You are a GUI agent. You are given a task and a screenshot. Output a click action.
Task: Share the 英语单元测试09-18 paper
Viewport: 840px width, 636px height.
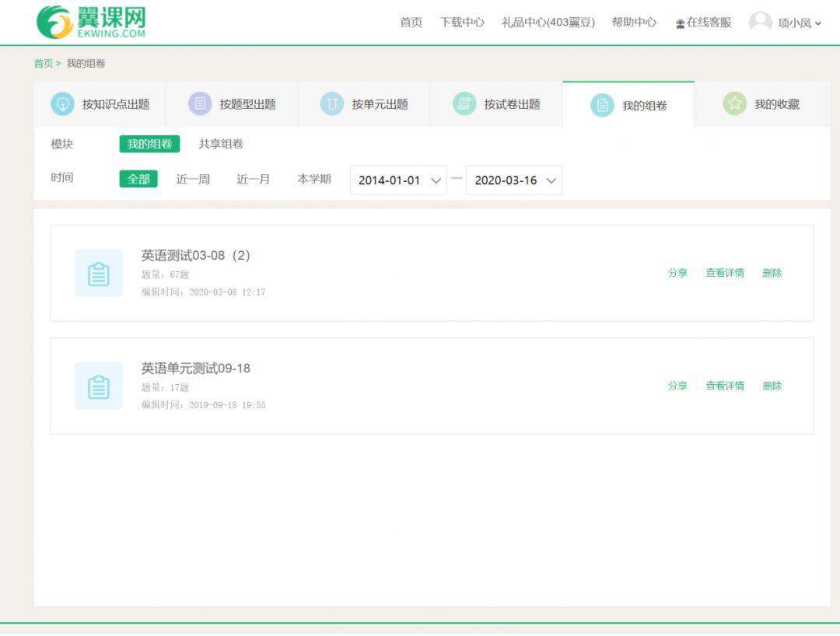[677, 386]
